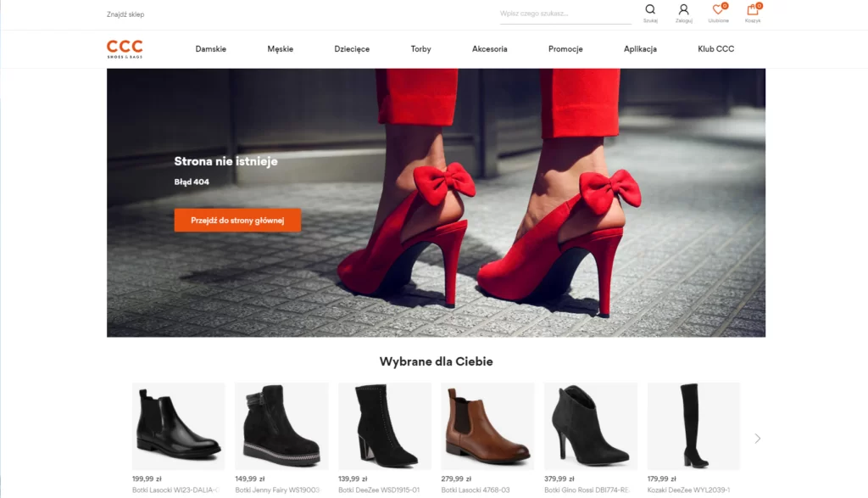Click the 379,99 zł price
Screen dimensions: 868x498
[x=559, y=478]
